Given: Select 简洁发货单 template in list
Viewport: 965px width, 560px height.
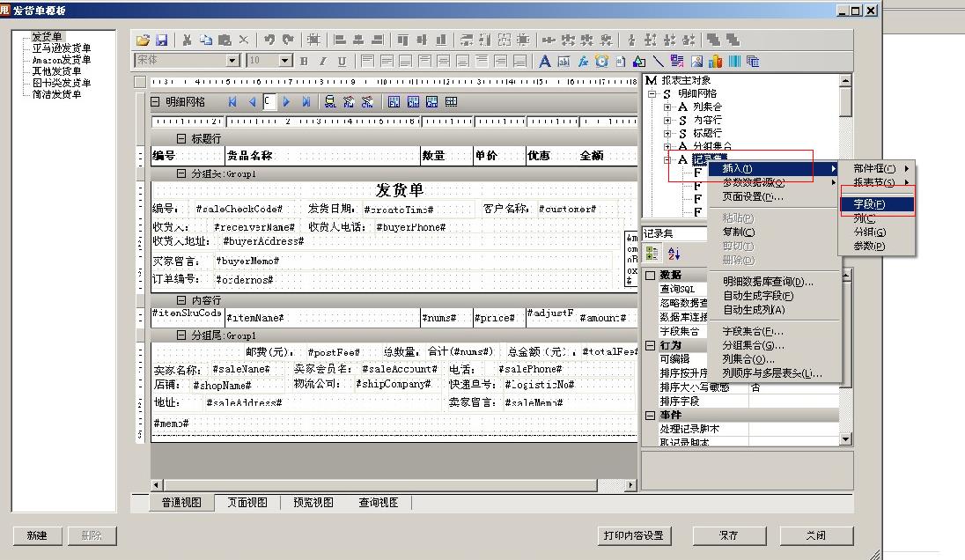Looking at the screenshot, I should [x=56, y=94].
